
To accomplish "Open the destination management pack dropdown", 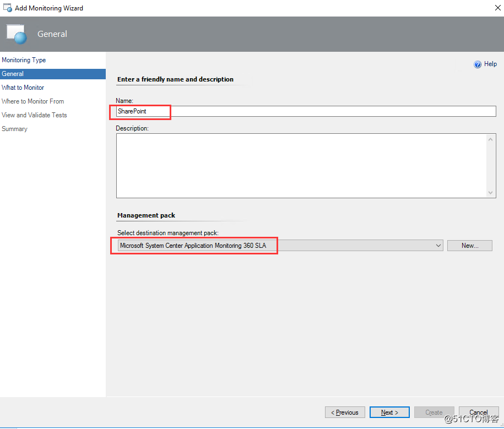I will tap(280, 246).
